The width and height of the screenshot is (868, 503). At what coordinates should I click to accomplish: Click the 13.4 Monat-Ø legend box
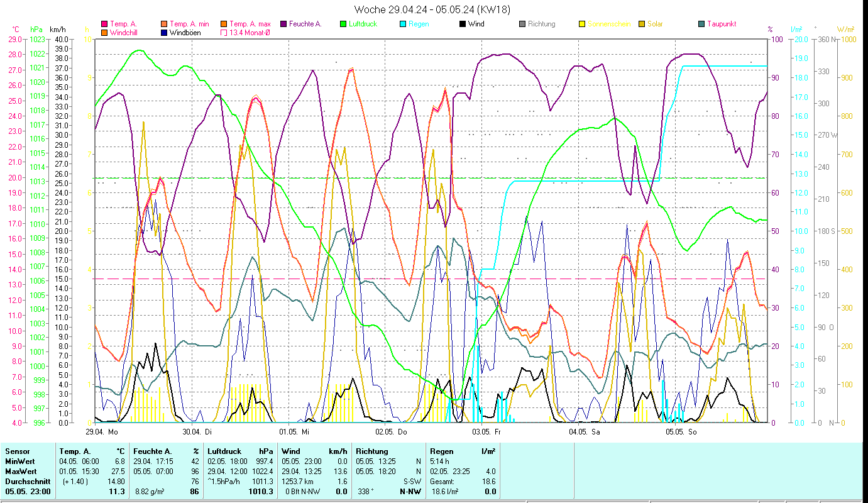coord(224,32)
